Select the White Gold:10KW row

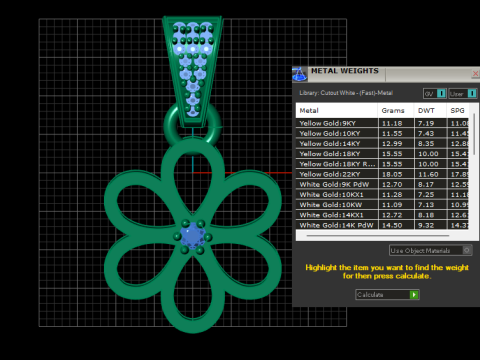pyautogui.click(x=382, y=205)
